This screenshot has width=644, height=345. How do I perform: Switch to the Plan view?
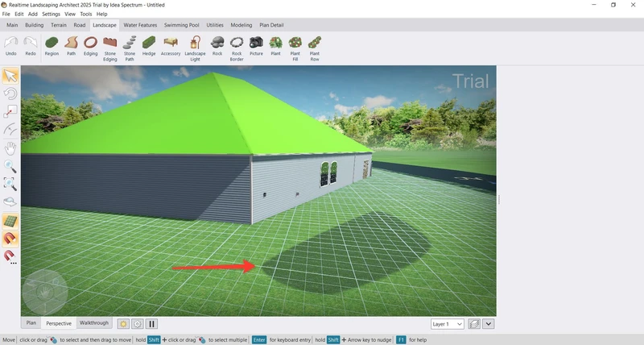pos(31,322)
